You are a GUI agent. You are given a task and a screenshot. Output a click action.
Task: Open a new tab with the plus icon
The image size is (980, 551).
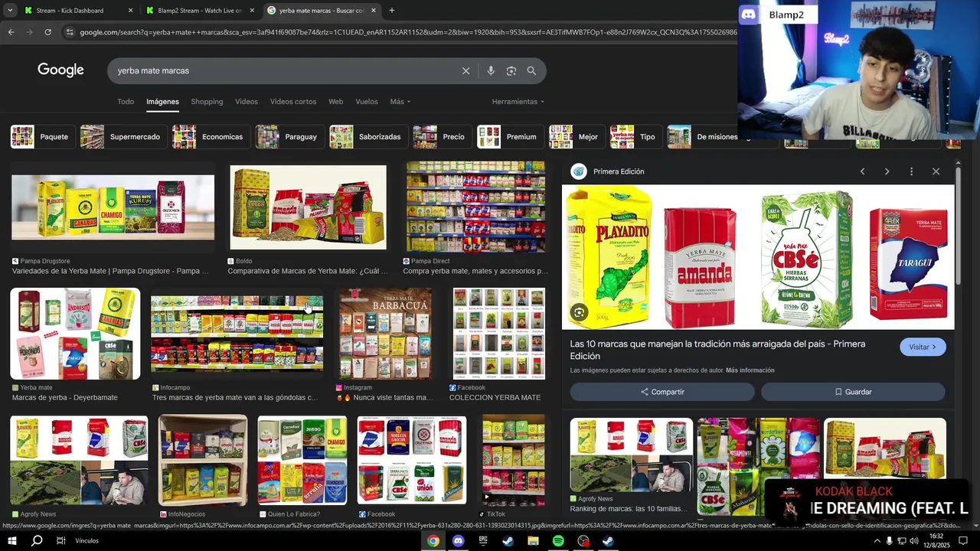391,11
